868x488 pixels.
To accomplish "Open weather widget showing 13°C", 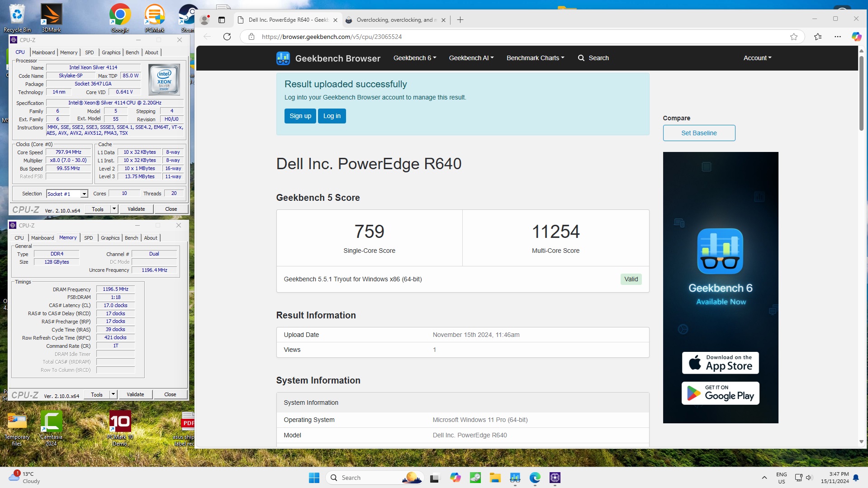I will coord(24,478).
